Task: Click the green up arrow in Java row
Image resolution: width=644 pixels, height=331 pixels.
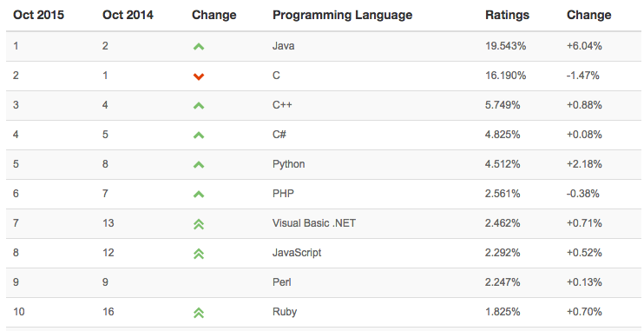Action: coord(199,47)
